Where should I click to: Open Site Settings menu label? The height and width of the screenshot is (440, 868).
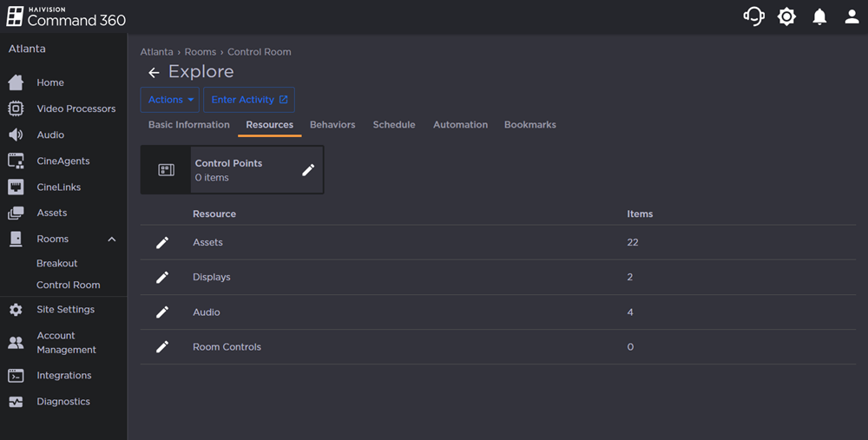[65, 309]
